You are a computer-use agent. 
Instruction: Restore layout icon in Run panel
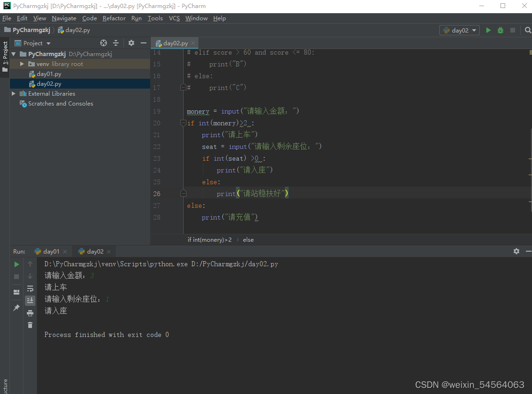tap(16, 292)
